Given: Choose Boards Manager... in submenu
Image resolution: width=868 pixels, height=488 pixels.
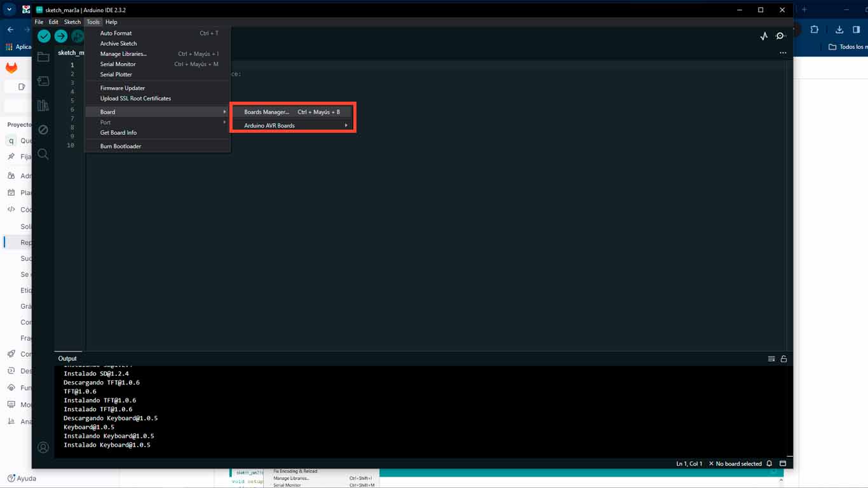Looking at the screenshot, I should click(x=292, y=112).
